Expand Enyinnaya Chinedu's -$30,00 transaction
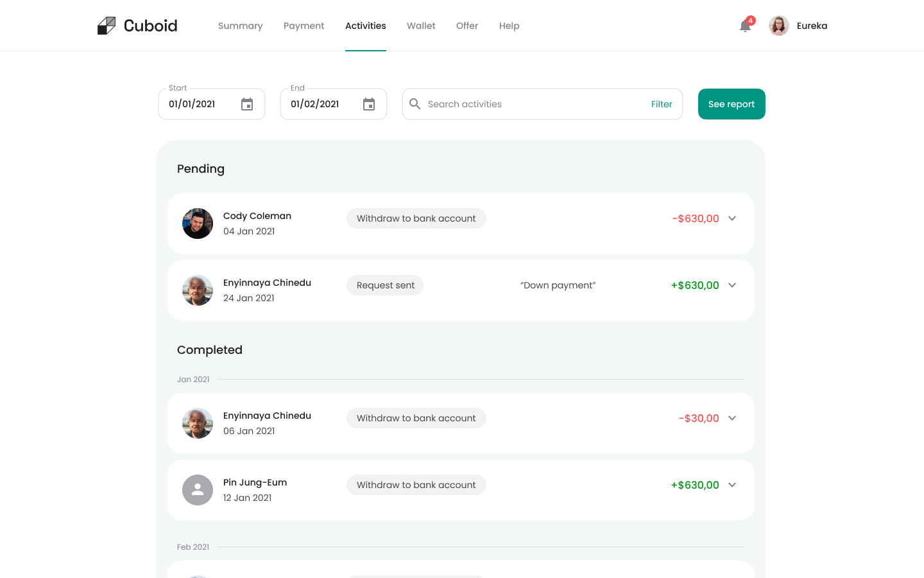Screen dimensions: 924x578 tap(732, 418)
